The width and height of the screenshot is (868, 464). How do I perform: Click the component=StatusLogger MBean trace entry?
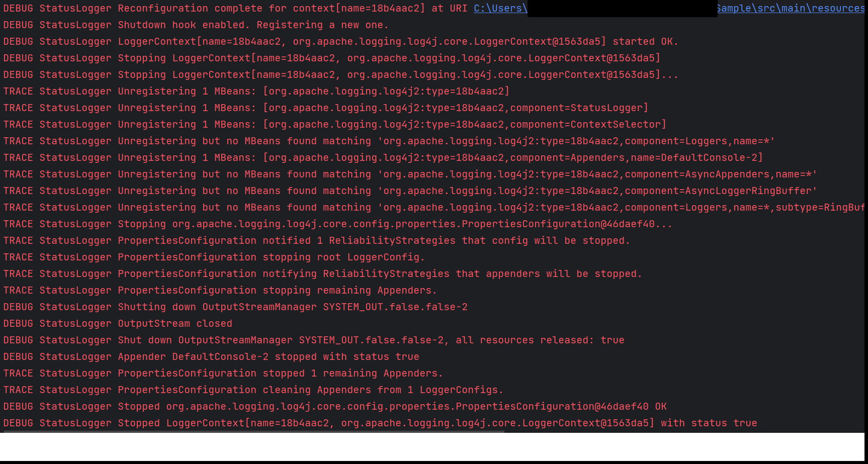(x=302, y=108)
